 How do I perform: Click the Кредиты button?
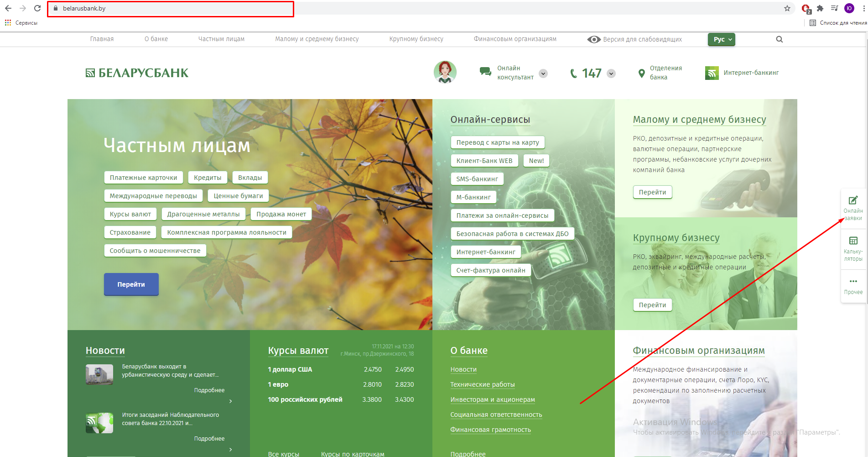[x=208, y=178]
